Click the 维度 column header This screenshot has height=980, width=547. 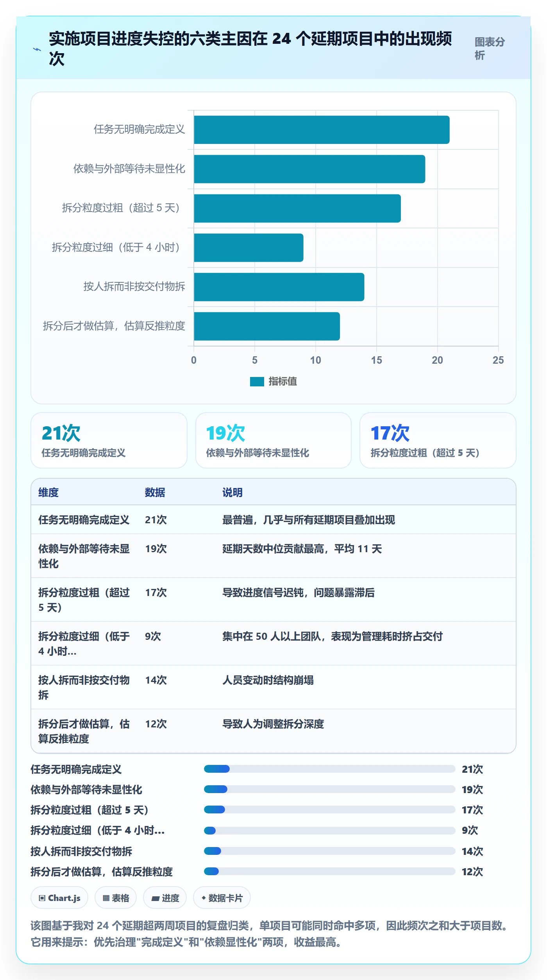(48, 492)
